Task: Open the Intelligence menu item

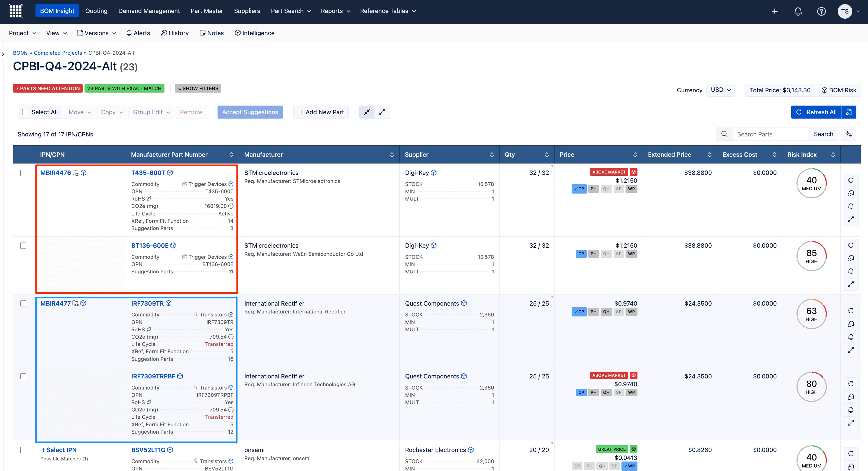Action: click(x=254, y=33)
